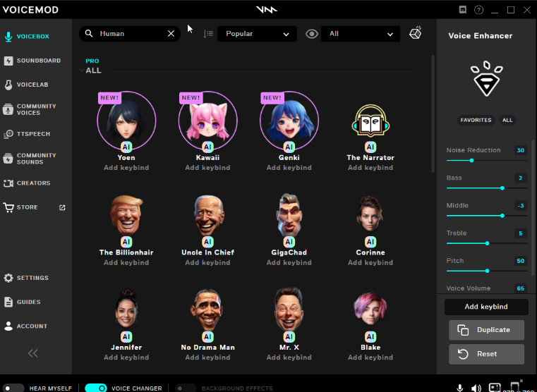
Task: Click the Duplicate button
Action: pos(486,330)
